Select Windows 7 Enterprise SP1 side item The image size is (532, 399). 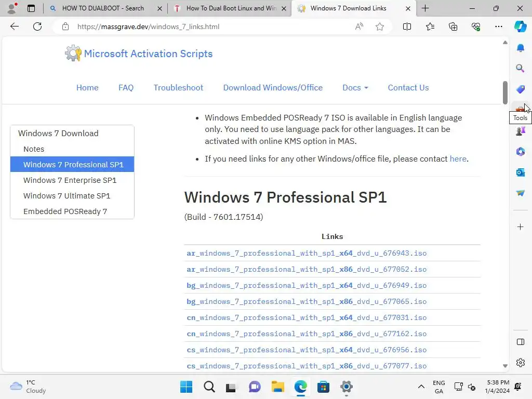(x=72, y=180)
